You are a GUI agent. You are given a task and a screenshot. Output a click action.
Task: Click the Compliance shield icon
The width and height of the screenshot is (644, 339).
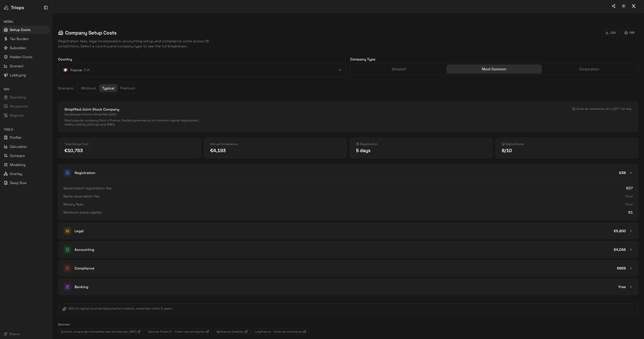(x=67, y=268)
